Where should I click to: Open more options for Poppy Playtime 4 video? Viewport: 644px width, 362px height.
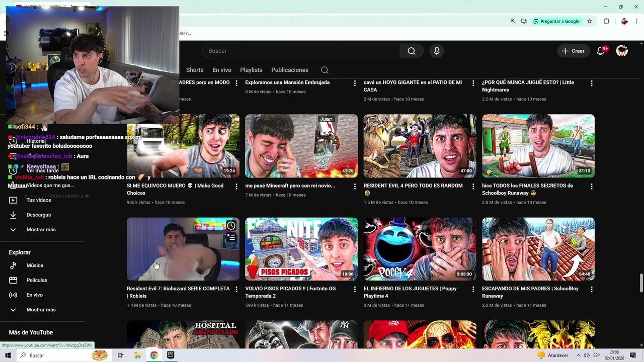pos(473,290)
